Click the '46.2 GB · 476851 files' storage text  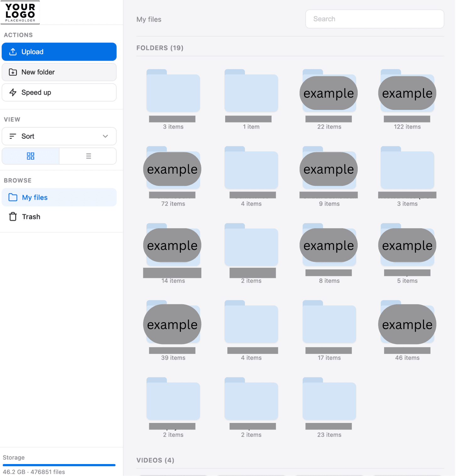34,472
